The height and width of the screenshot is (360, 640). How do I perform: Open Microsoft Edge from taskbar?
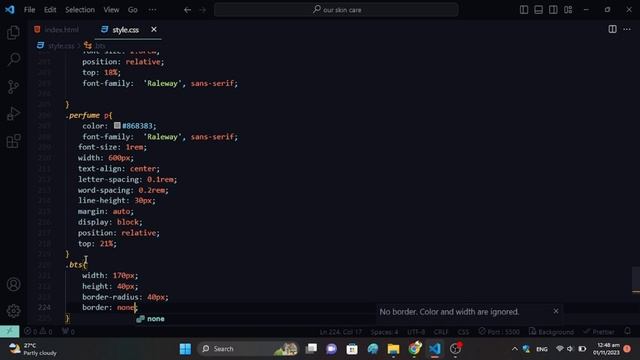(373, 349)
